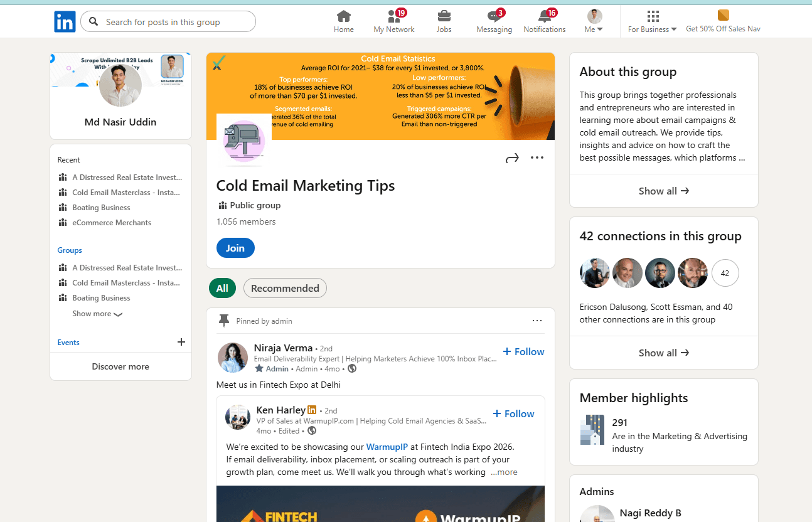Click Ken Harley's profile picture
The width and height of the screenshot is (812, 522).
coord(238,417)
